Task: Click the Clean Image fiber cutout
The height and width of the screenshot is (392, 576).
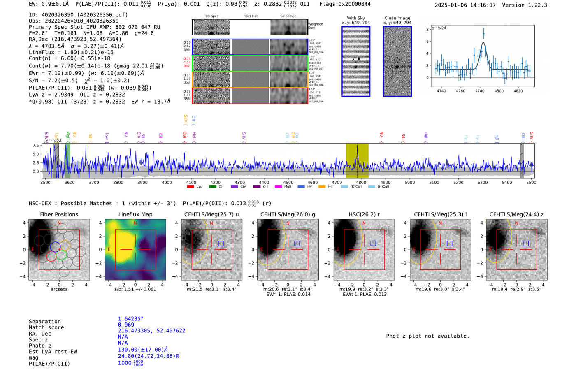Action: (397, 61)
